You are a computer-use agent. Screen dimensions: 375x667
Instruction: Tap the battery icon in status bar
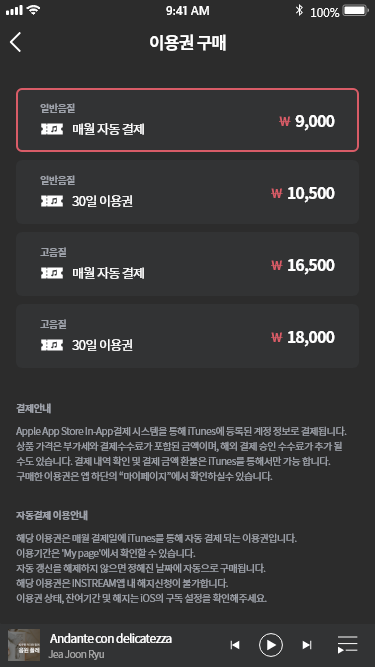(355, 11)
